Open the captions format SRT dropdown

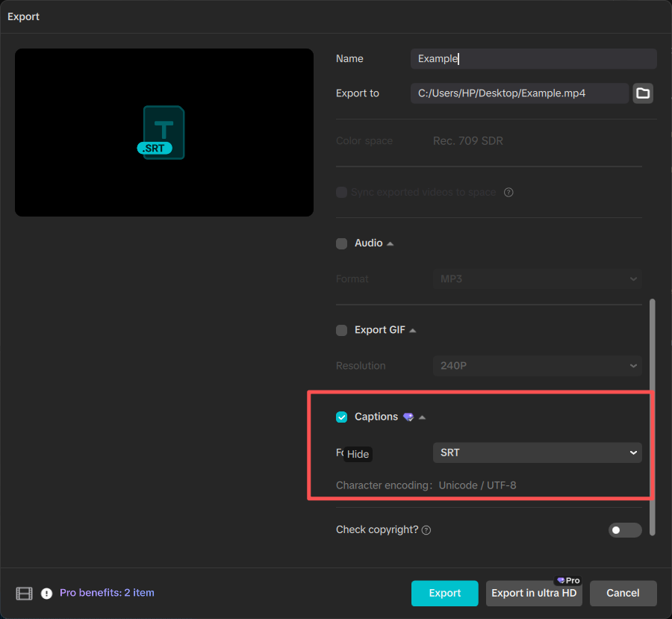[x=537, y=452]
